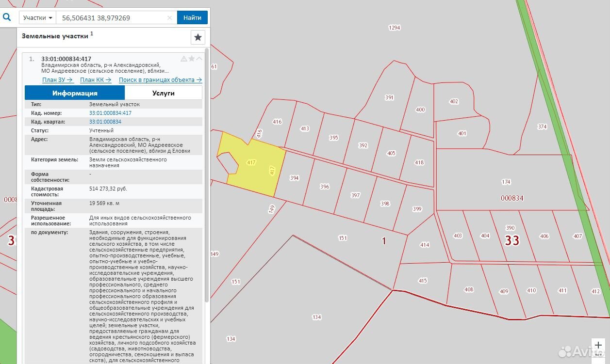610x364 pixels.
Task: Open the План ЗУ link
Action: (x=58, y=80)
